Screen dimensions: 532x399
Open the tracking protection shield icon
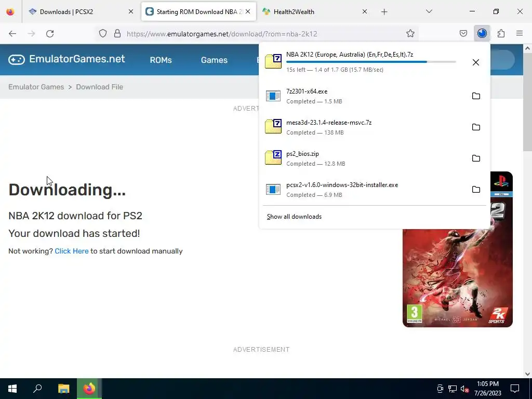click(x=103, y=34)
